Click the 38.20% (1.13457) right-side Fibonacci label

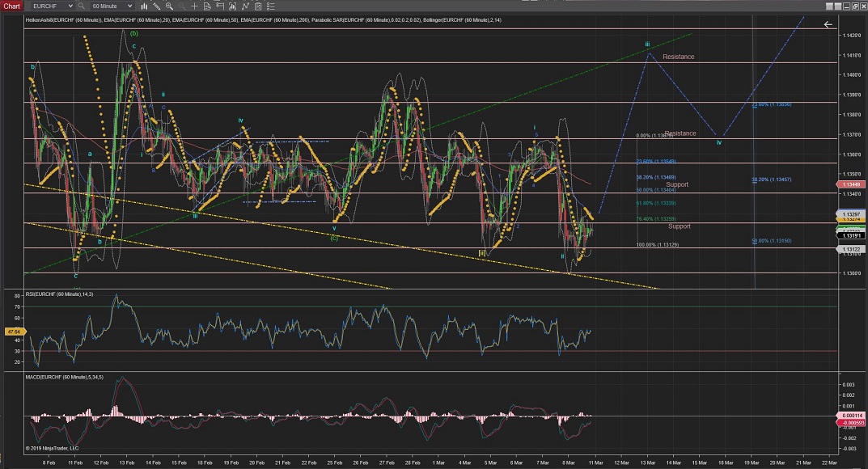[x=772, y=180]
